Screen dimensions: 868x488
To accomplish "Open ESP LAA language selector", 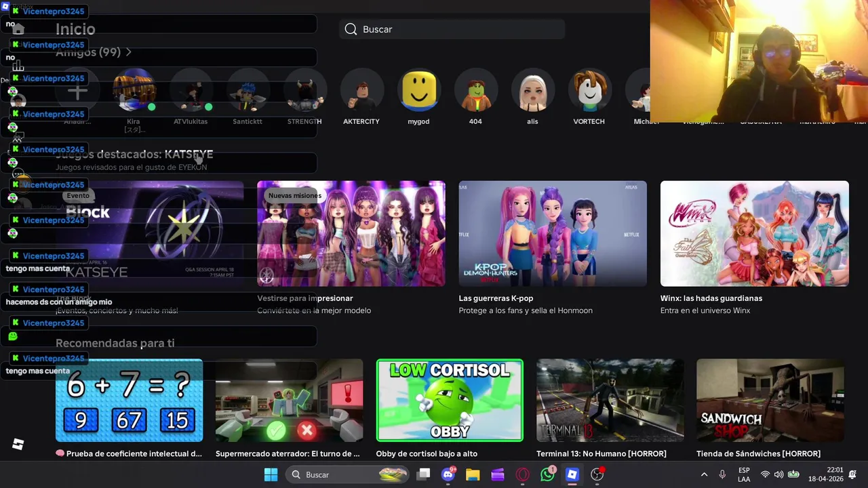I will click(x=744, y=474).
